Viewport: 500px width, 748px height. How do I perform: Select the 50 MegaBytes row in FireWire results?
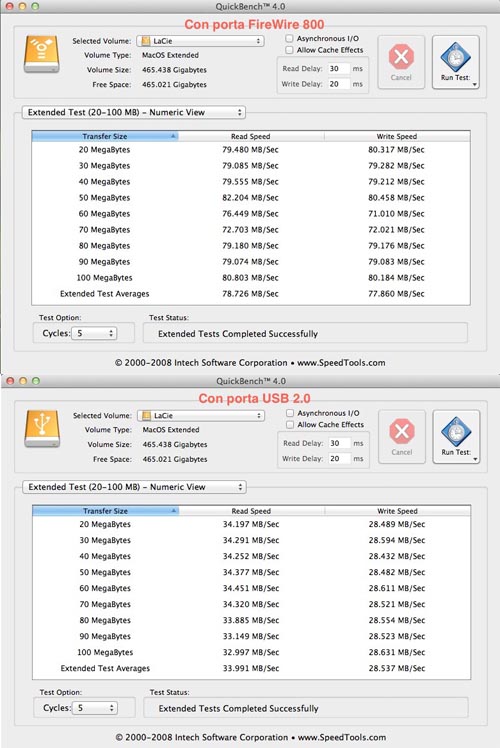click(251, 197)
